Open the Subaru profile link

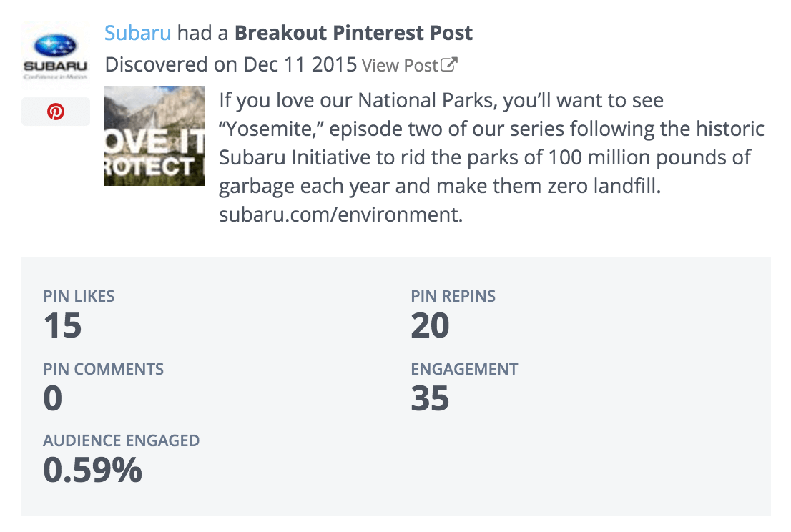138,34
